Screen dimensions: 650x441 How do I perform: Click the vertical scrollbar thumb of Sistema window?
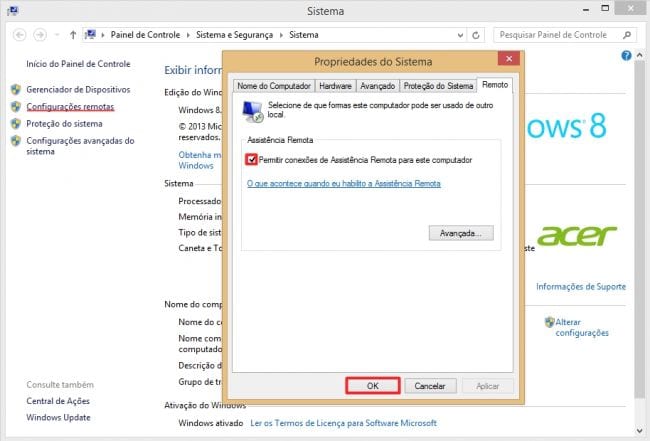point(639,231)
